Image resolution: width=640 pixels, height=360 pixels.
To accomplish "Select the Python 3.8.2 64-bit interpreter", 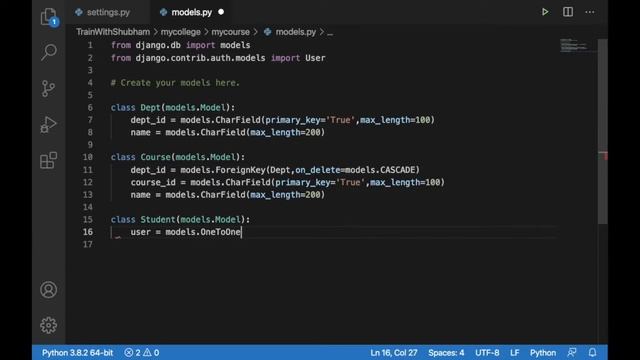I will (x=78, y=353).
